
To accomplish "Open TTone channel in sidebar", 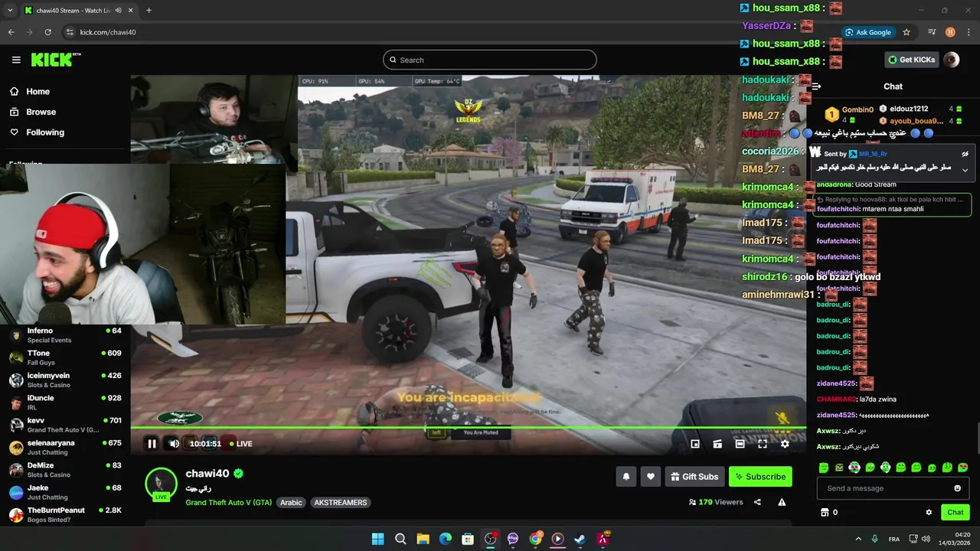I will (x=65, y=357).
